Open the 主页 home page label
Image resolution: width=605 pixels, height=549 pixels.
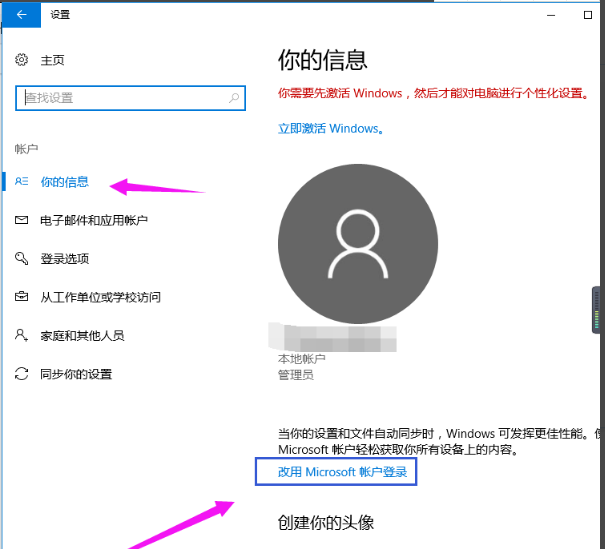click(52, 61)
